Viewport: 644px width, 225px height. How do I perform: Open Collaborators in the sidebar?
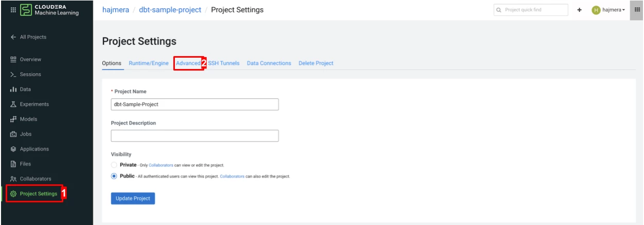coord(30,179)
